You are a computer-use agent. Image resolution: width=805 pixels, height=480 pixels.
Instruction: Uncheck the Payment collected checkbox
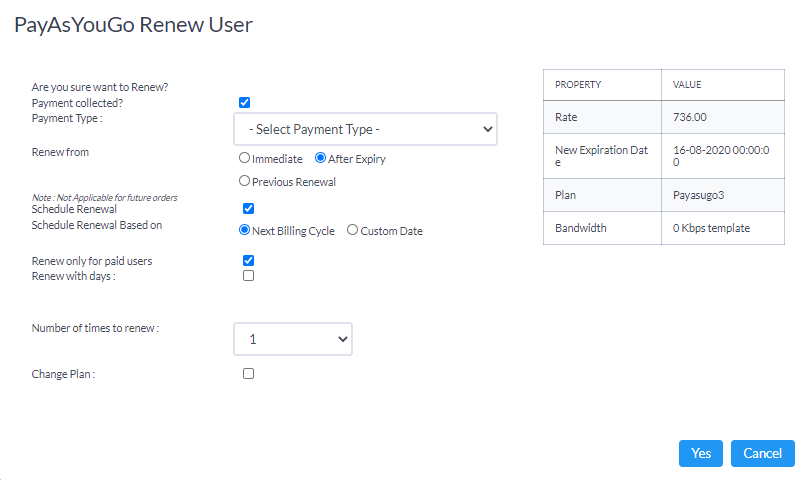click(244, 103)
